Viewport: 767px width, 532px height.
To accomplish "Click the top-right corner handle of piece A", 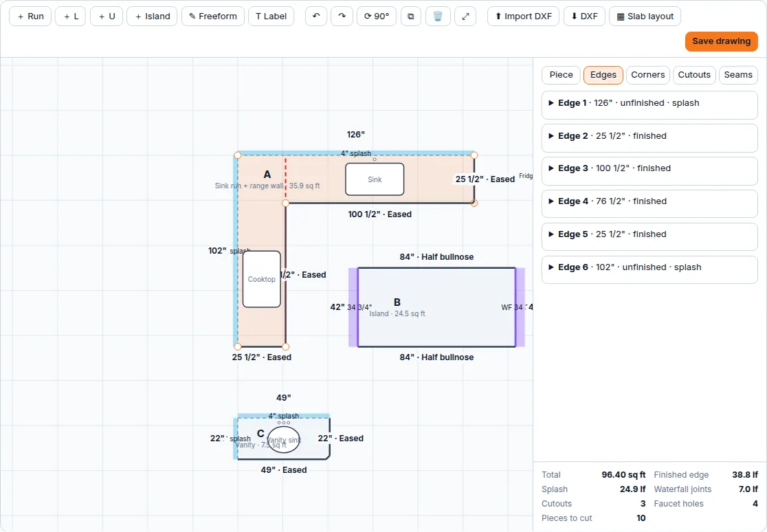I will tap(474, 155).
